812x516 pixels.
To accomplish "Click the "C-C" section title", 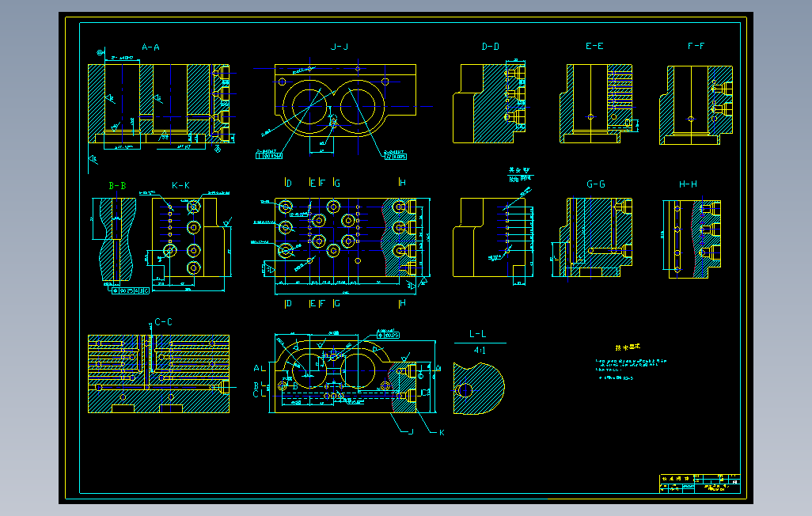I will [x=164, y=322].
